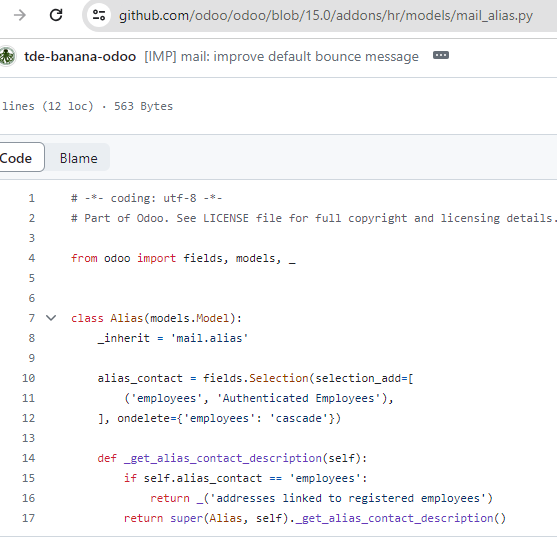Click the Selection symbol on line 10
Screen dimensions: 557x544
(278, 378)
